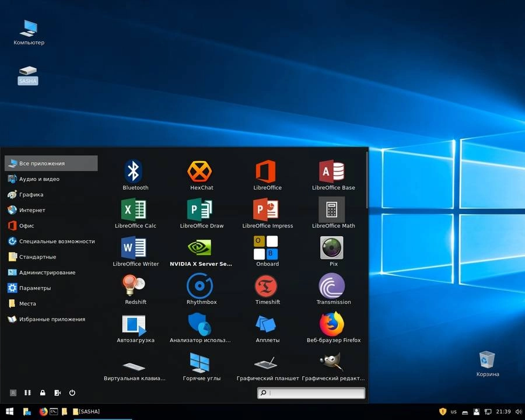Image resolution: width=525 pixels, height=420 pixels.
Task: Click the 21:39 clock
Action: pyautogui.click(x=503, y=412)
